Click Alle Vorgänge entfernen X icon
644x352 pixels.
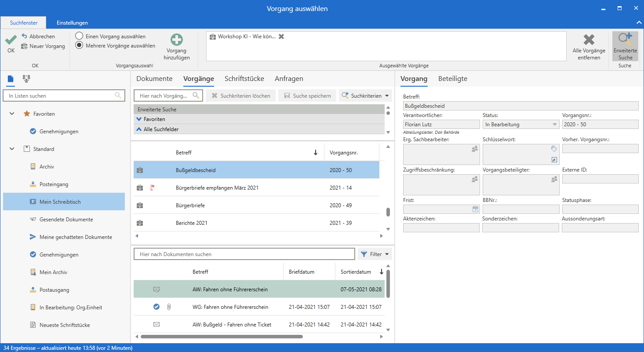[x=589, y=40]
